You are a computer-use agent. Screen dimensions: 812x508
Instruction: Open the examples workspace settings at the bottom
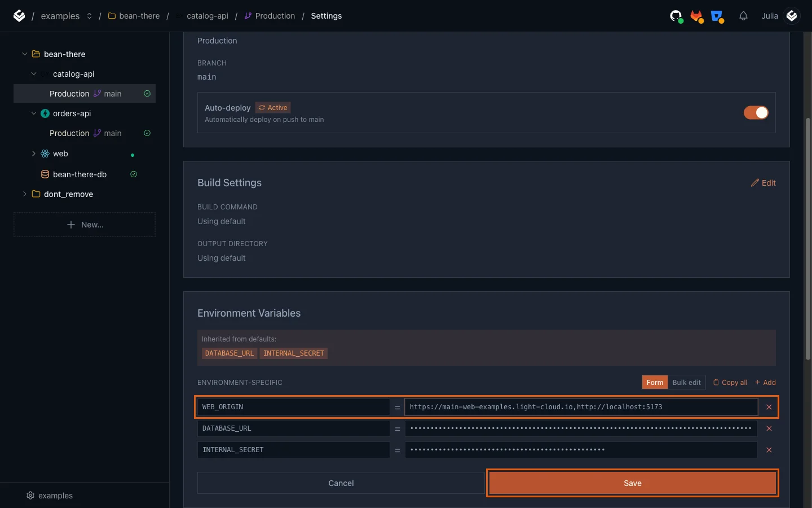pos(50,496)
